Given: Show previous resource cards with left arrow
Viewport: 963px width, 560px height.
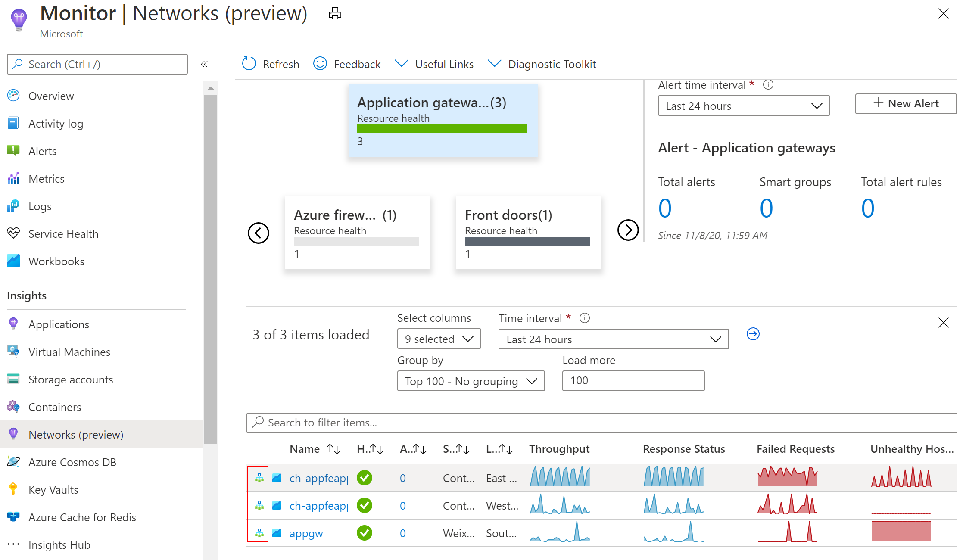Looking at the screenshot, I should [x=259, y=233].
